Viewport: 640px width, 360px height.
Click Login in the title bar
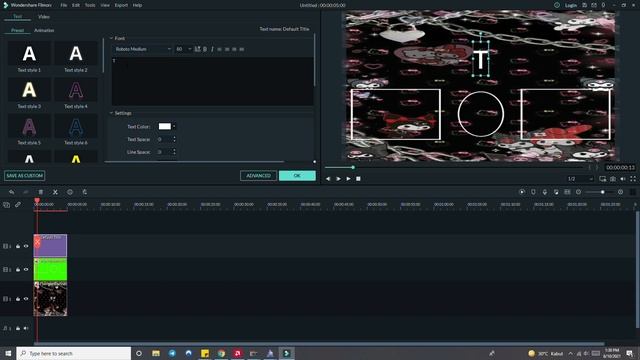[x=571, y=5]
